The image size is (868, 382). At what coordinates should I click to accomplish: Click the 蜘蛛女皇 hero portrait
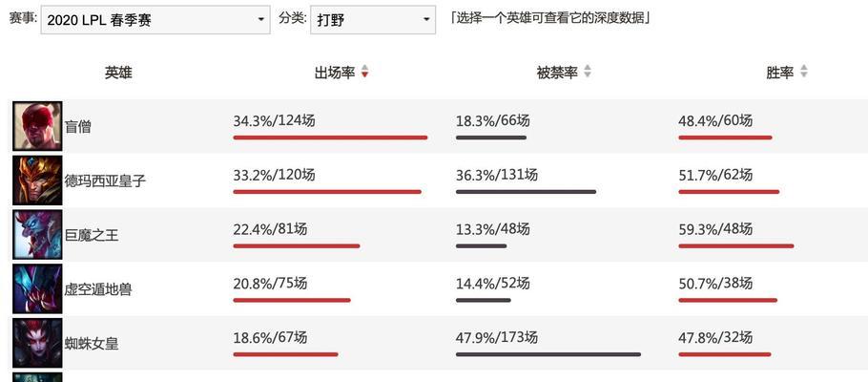coord(37,343)
